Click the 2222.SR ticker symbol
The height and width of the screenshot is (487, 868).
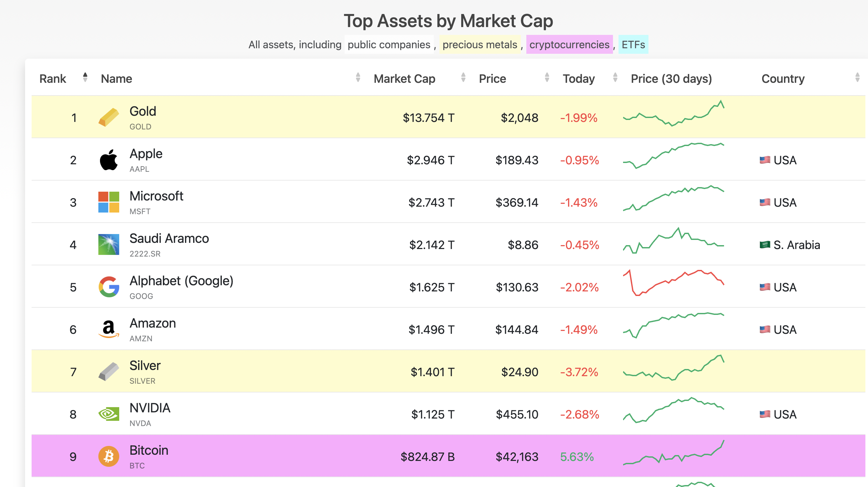click(145, 254)
